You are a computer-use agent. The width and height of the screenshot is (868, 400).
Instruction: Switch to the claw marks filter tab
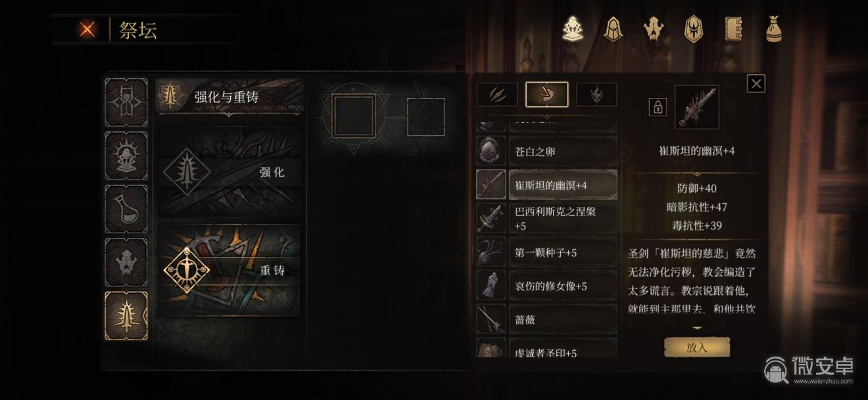(496, 95)
